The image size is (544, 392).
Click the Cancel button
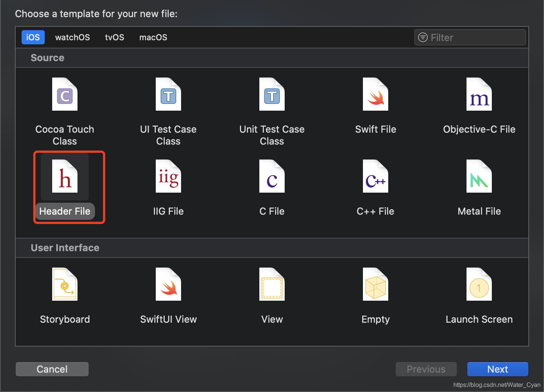(52, 369)
